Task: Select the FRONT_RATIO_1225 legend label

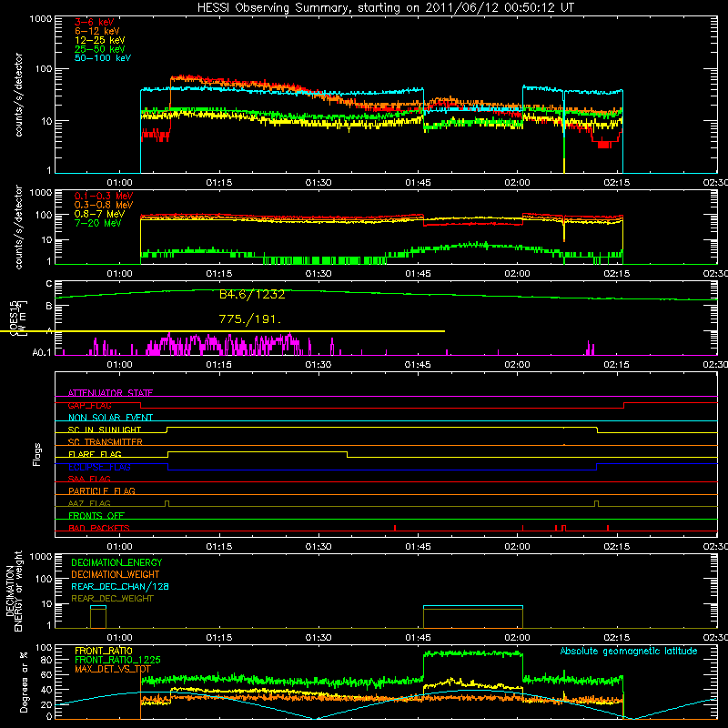Action: [117, 660]
